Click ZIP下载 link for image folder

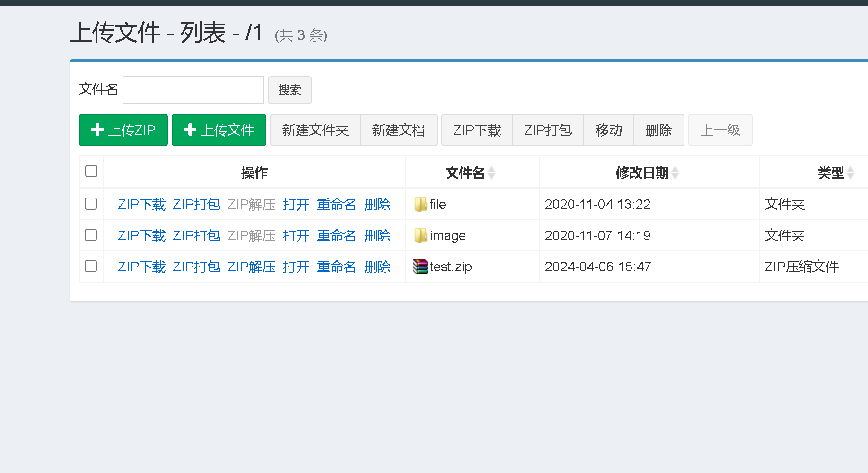point(142,235)
